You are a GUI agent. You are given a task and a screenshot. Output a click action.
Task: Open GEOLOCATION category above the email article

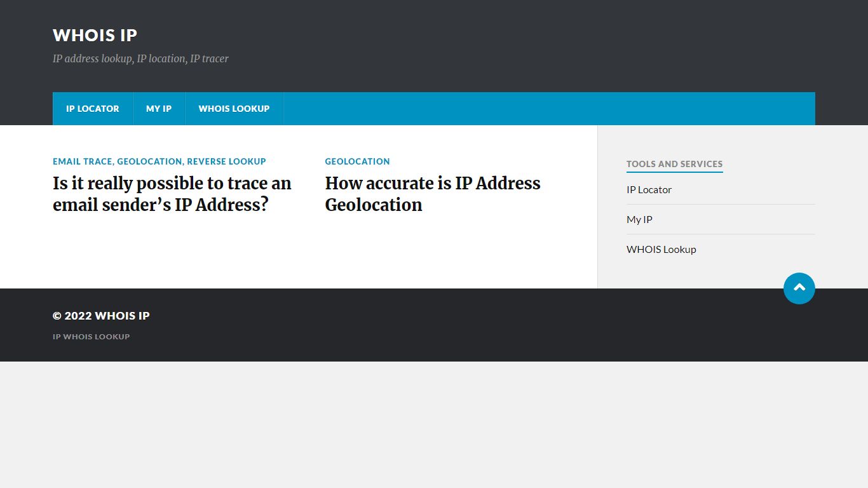pos(149,161)
